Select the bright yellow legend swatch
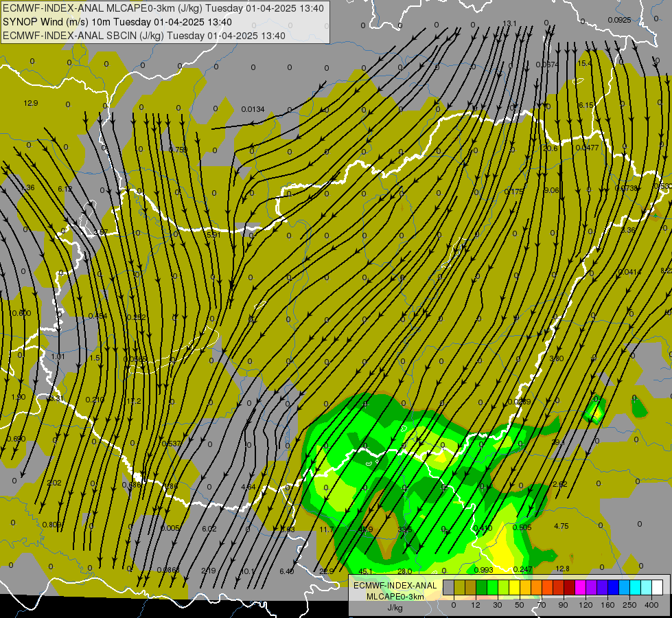This screenshot has height=618, width=672. tap(515, 587)
